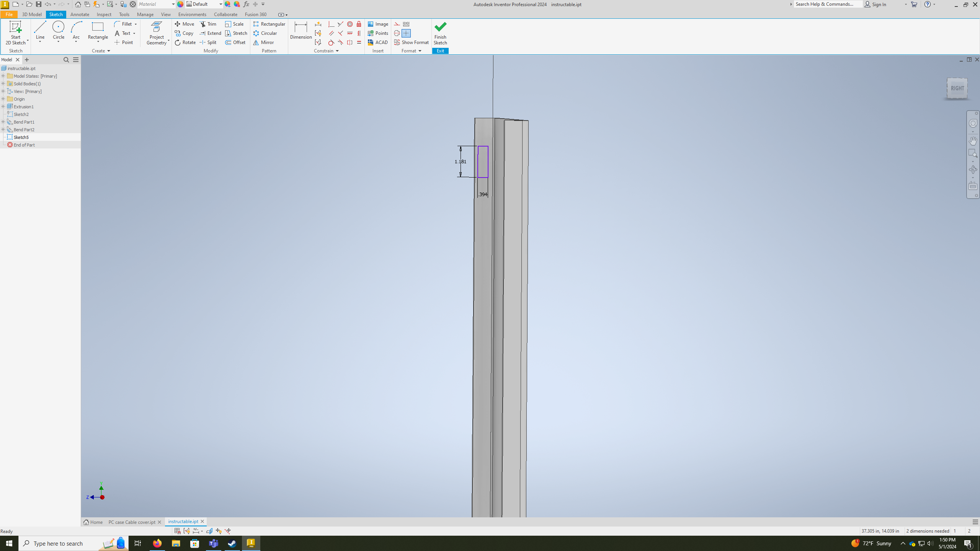Click the Project Geometry icon

point(157,28)
